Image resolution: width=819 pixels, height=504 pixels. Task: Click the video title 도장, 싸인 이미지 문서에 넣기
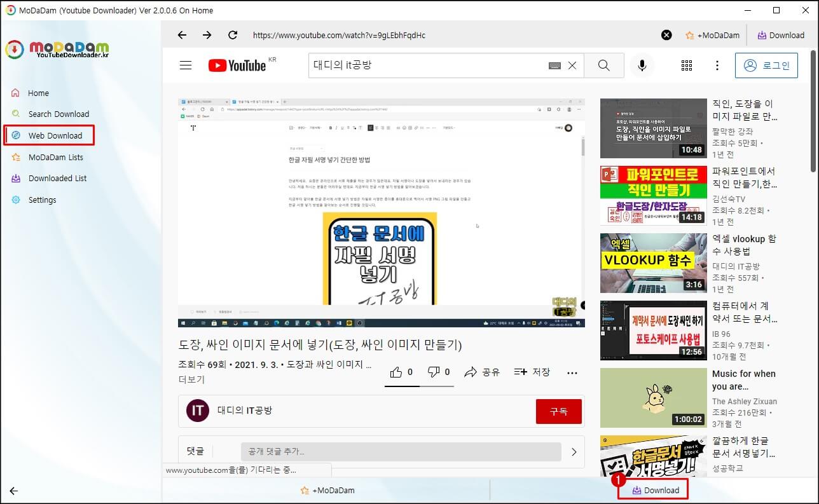click(x=320, y=344)
